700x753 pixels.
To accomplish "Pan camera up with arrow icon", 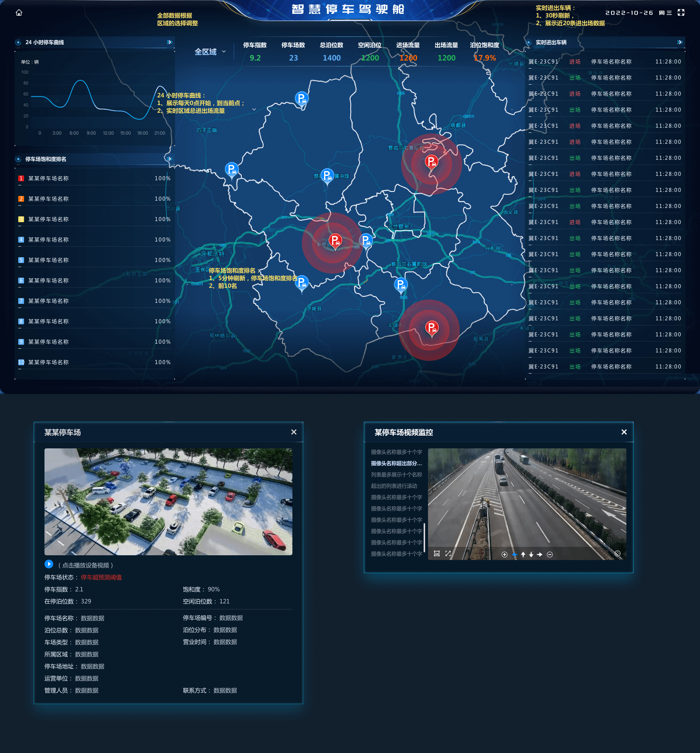I will click(x=523, y=555).
